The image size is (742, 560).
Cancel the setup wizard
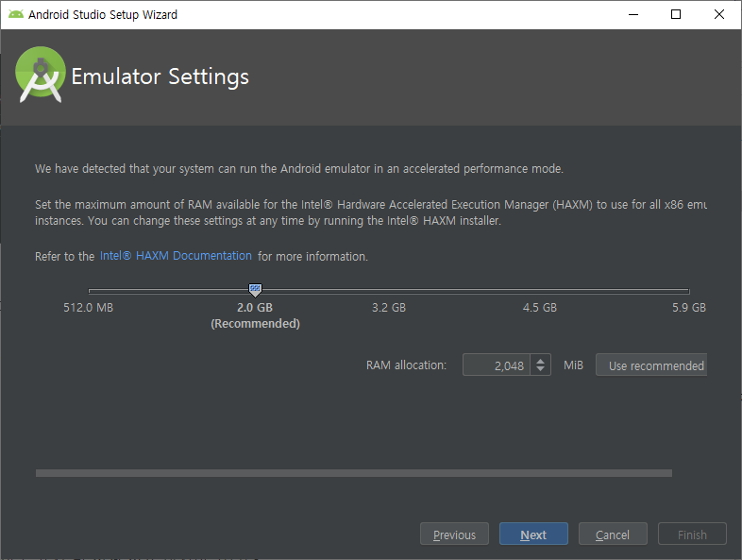click(x=613, y=534)
